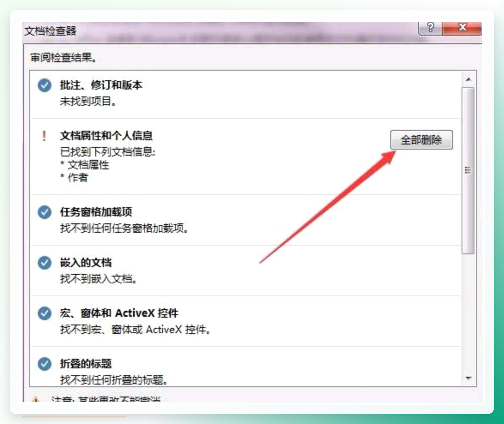Click the checkmark icon beside 折叠的标题
The image size is (504, 424).
(44, 364)
